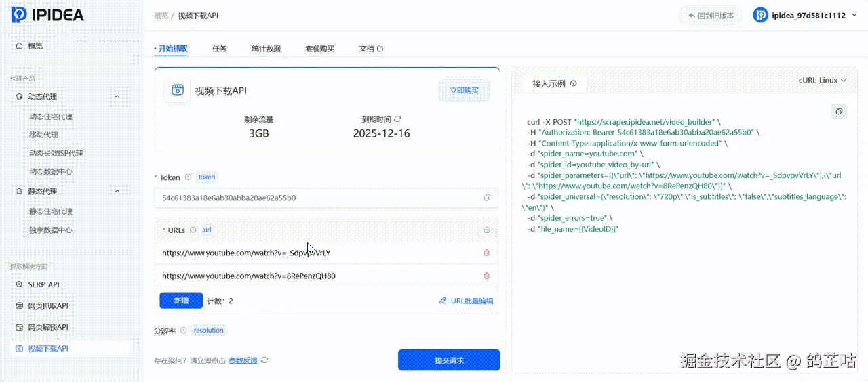Open URL批量编辑 bulk editor

[467, 301]
